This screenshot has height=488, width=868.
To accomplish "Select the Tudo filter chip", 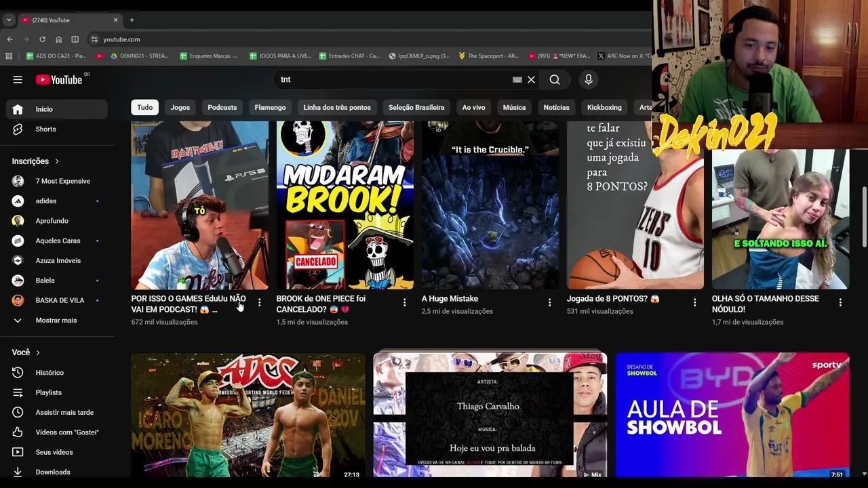I will [x=145, y=107].
